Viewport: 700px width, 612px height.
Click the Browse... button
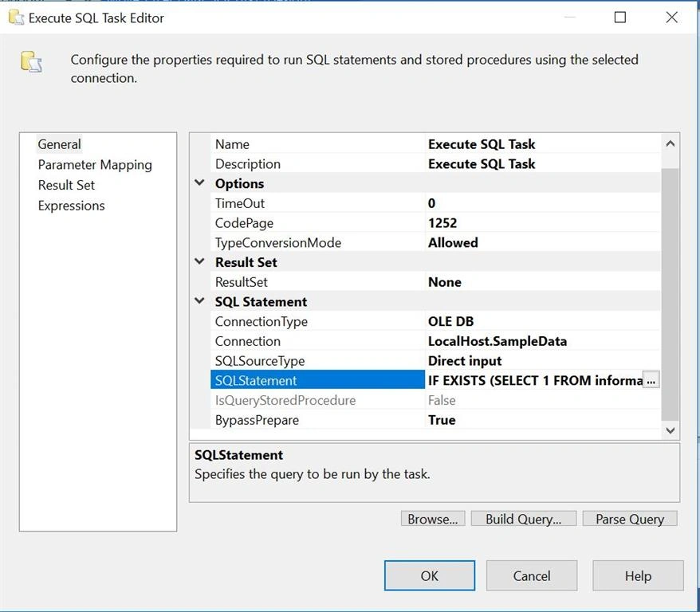(433, 519)
